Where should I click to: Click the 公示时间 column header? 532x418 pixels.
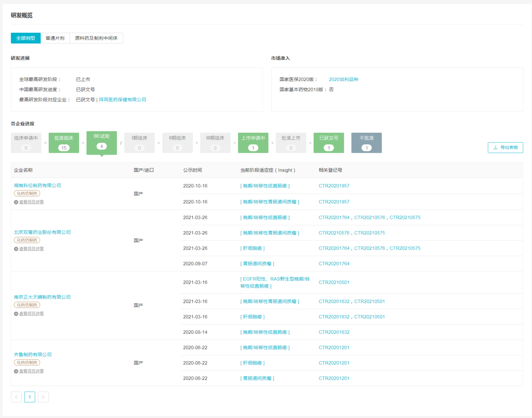192,170
